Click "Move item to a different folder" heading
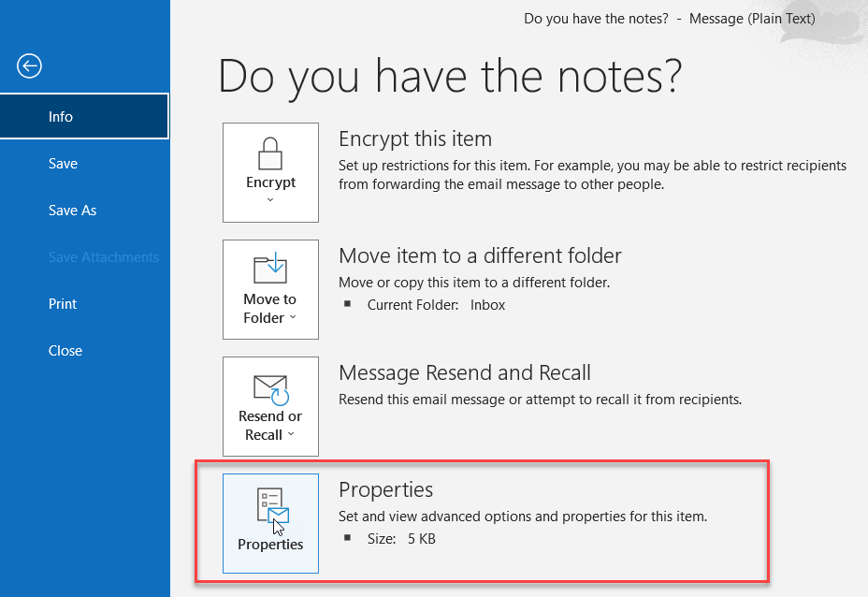The width and height of the screenshot is (868, 597). point(480,256)
